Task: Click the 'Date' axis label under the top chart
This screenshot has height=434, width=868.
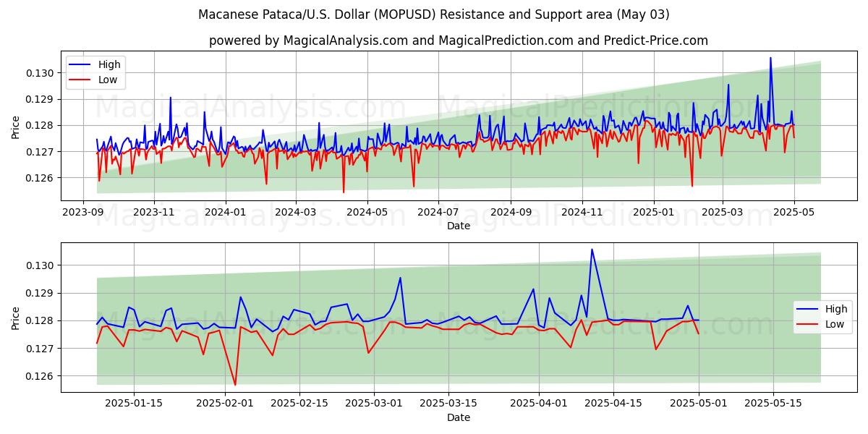Action: point(459,226)
